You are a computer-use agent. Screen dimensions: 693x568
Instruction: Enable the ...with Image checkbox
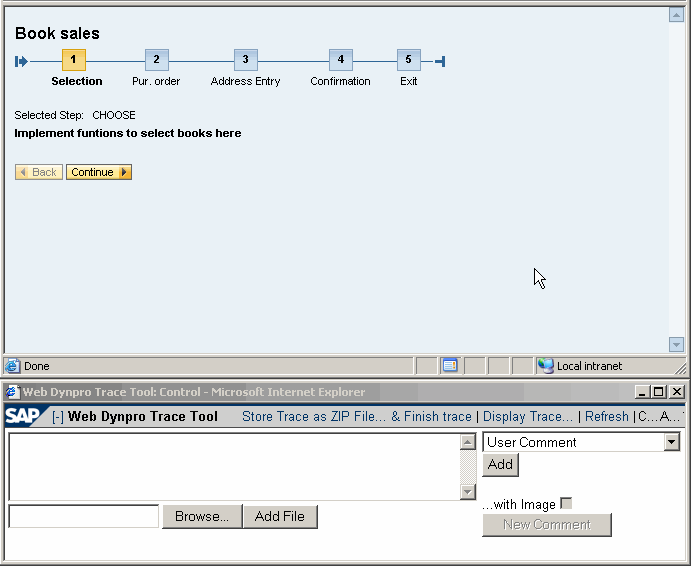pos(566,503)
